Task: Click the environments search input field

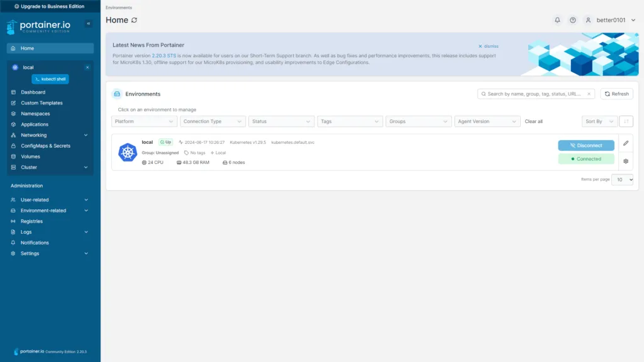Action: click(536, 94)
